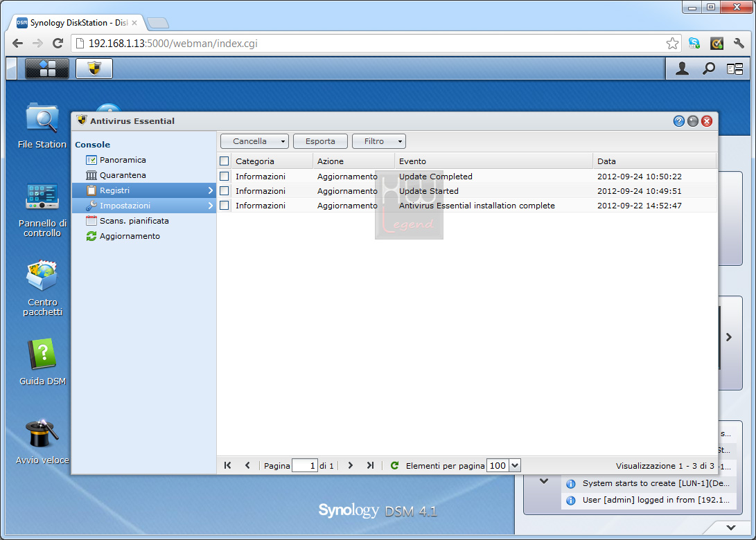
Task: Jump to the last log page
Action: pos(370,465)
